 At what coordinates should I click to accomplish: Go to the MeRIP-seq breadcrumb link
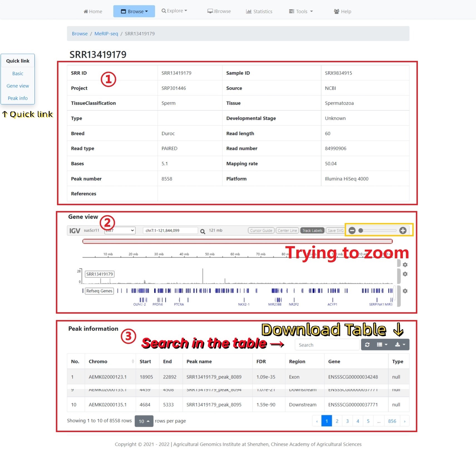(106, 34)
